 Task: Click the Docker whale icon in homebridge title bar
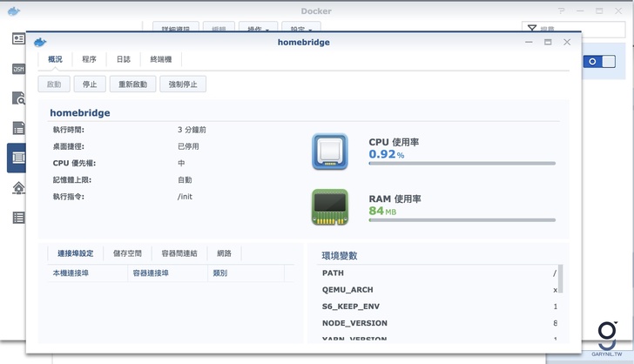(40, 42)
